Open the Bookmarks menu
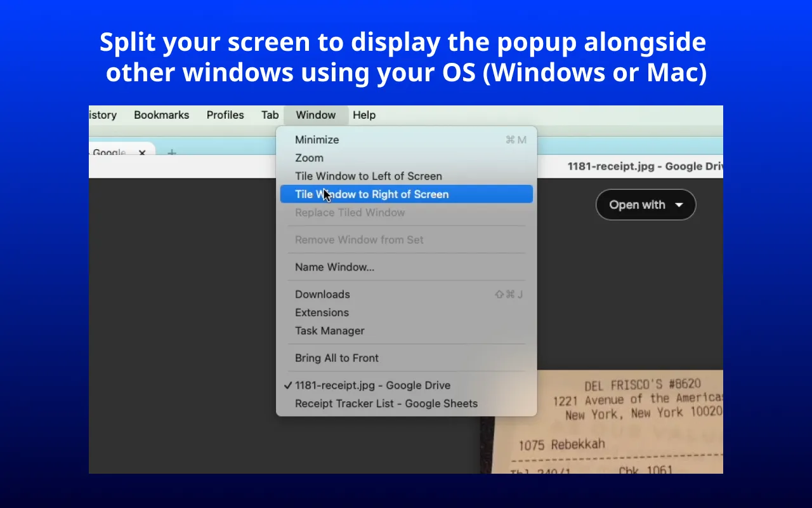Screen dimensions: 812x508 pyautogui.click(x=161, y=115)
